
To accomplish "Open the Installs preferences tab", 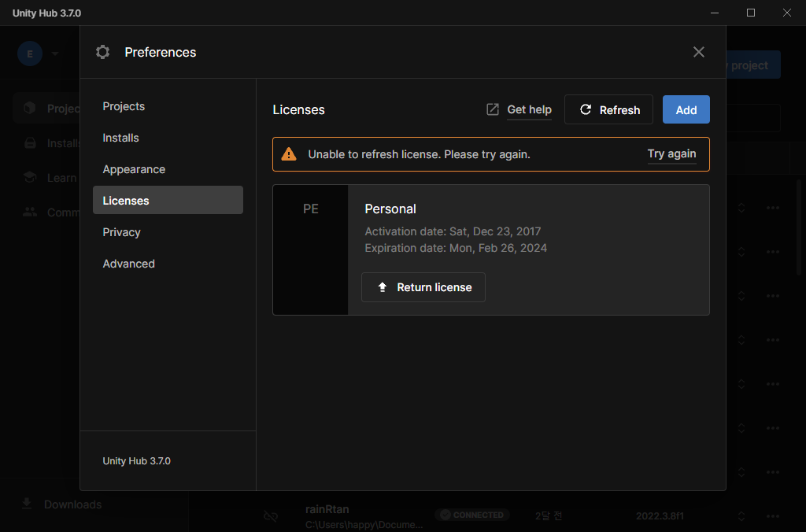I will click(x=168, y=138).
